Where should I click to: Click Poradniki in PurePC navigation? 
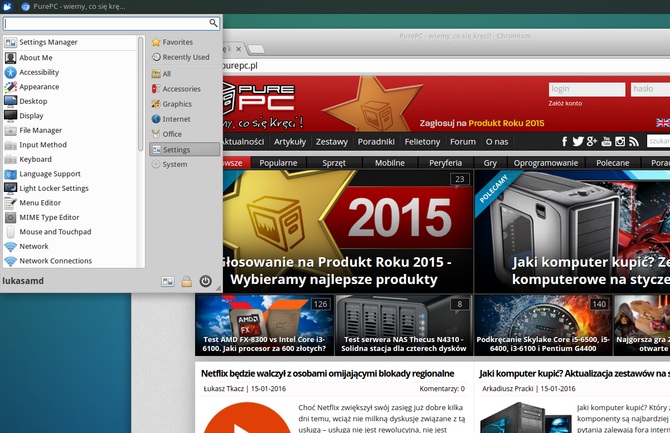376,142
